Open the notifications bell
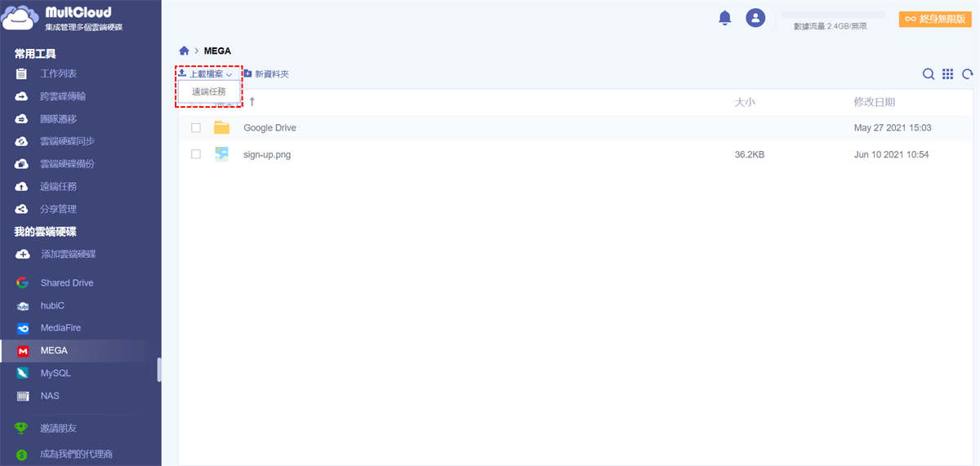 pos(725,18)
